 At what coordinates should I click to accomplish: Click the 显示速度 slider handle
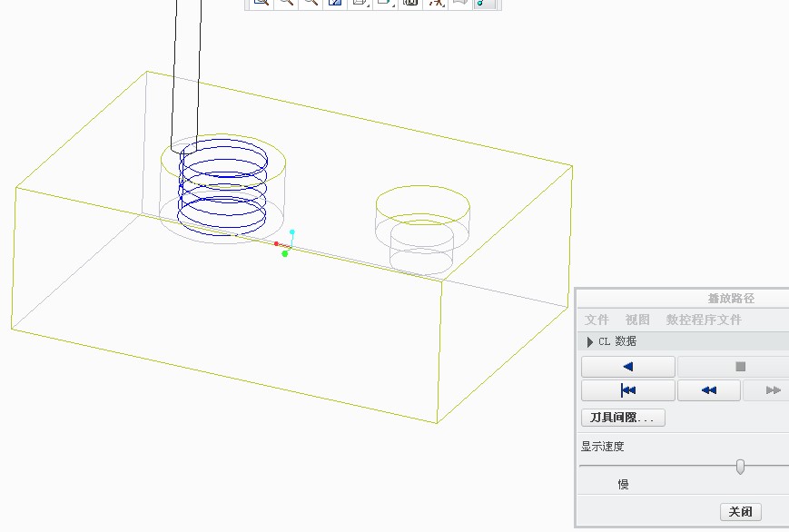(740, 467)
